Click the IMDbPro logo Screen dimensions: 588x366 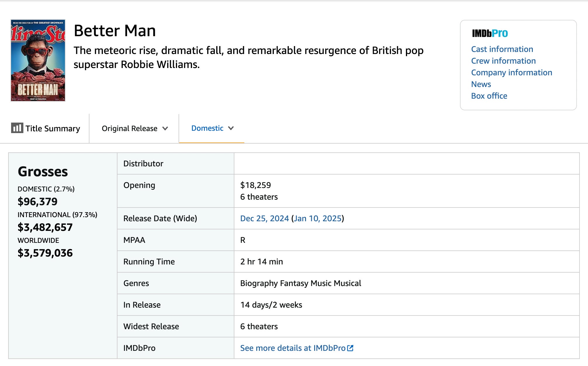pos(490,34)
